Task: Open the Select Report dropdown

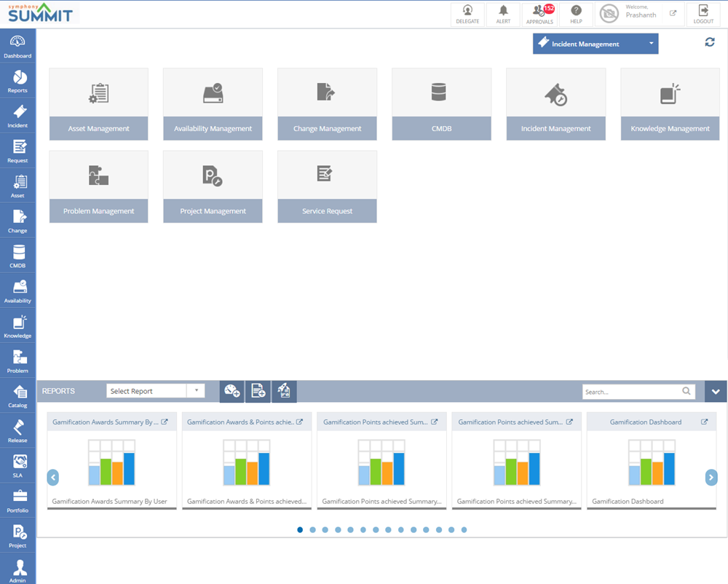Action: coord(156,391)
